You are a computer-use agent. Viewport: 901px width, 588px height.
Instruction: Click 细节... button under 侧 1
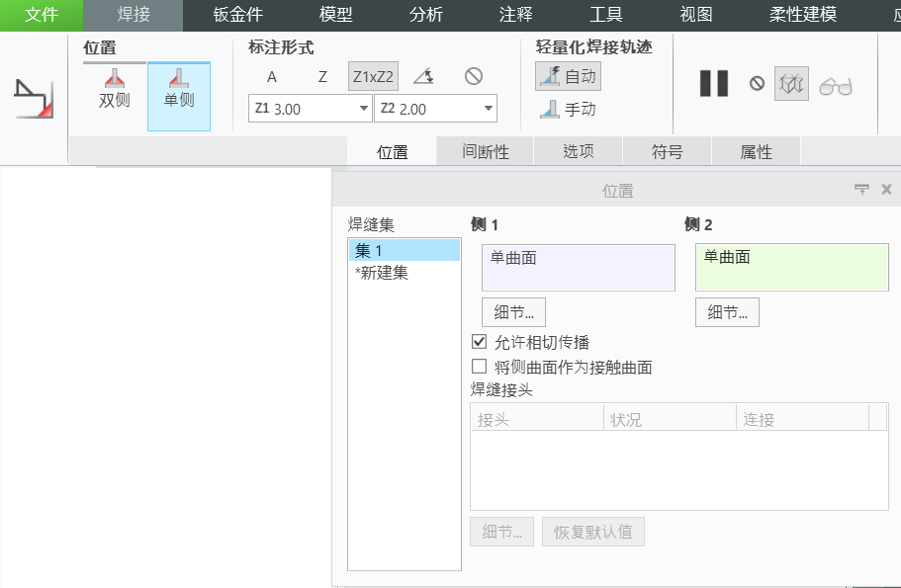513,312
